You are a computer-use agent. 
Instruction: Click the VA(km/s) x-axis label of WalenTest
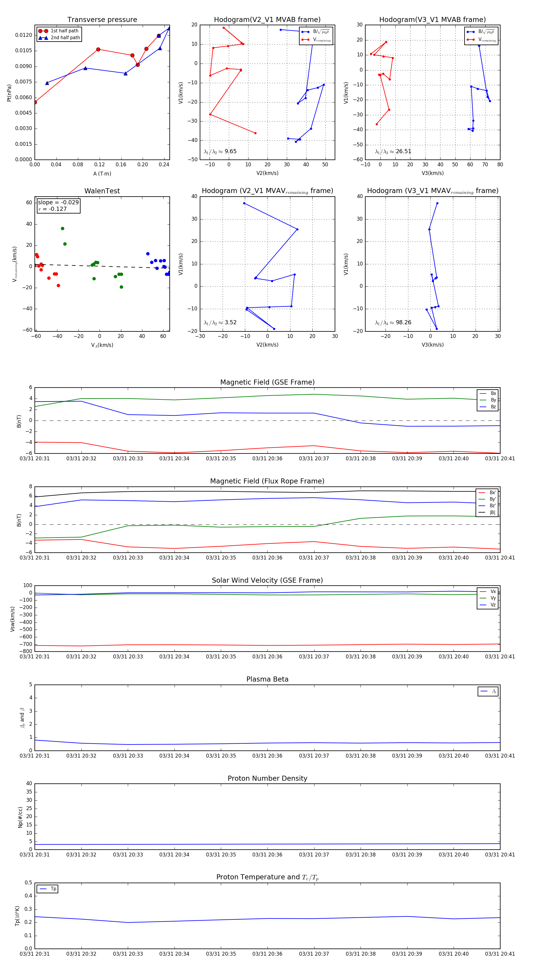point(102,345)
